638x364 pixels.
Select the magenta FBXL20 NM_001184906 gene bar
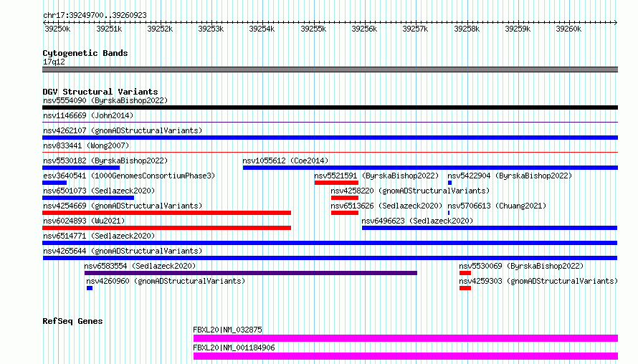pos(406,356)
